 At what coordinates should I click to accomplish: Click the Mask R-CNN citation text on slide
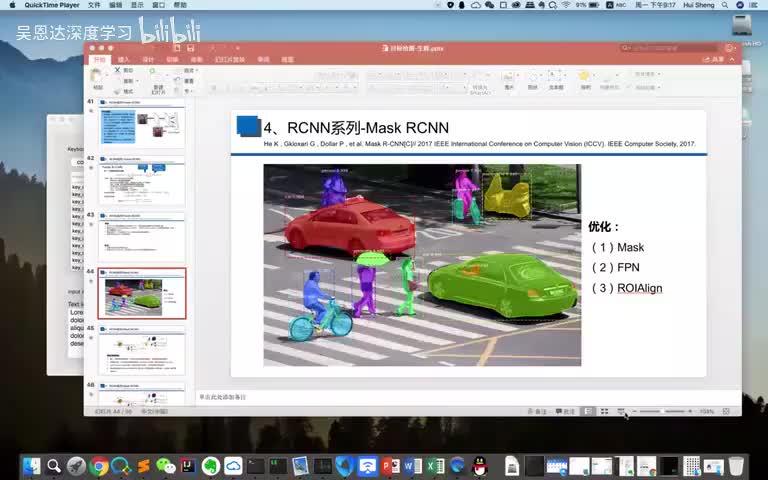479,144
